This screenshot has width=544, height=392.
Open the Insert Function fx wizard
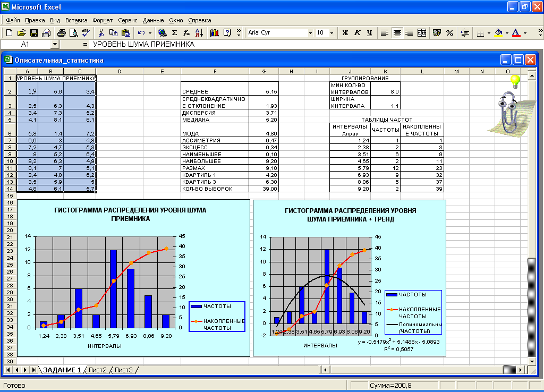click(186, 32)
